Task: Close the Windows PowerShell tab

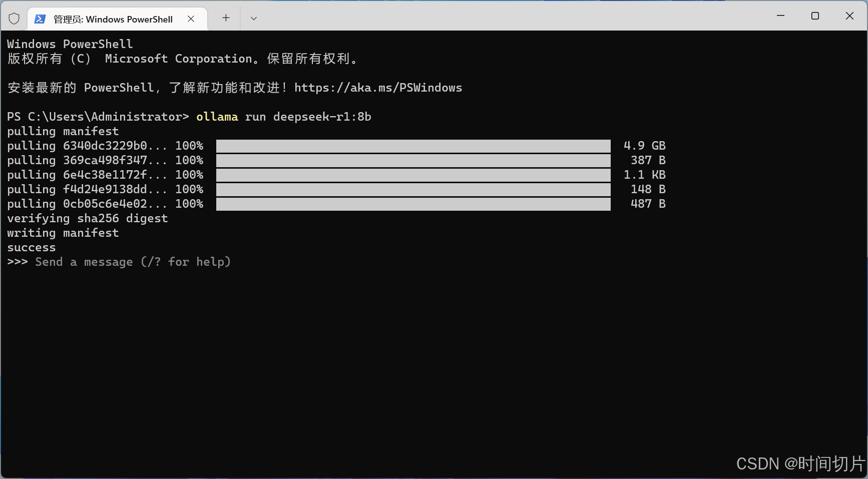Action: point(191,19)
